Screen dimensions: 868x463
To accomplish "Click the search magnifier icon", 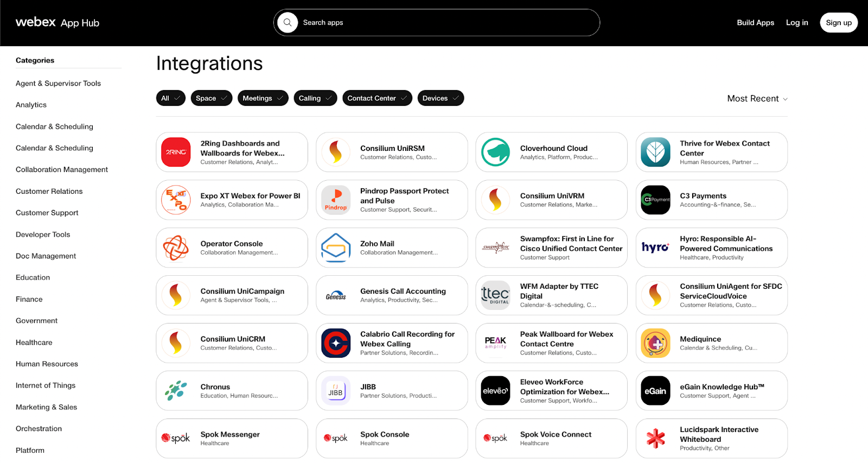I will point(288,22).
